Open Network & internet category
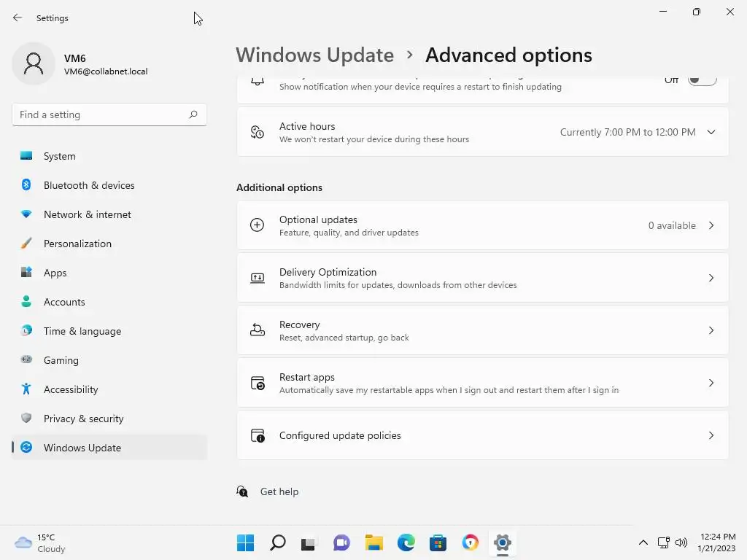Viewport: 747px width, 560px height. (x=109, y=214)
